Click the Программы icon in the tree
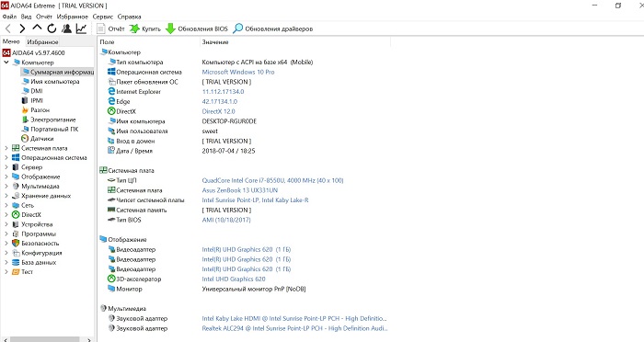The height and width of the screenshot is (342, 644). (16, 234)
